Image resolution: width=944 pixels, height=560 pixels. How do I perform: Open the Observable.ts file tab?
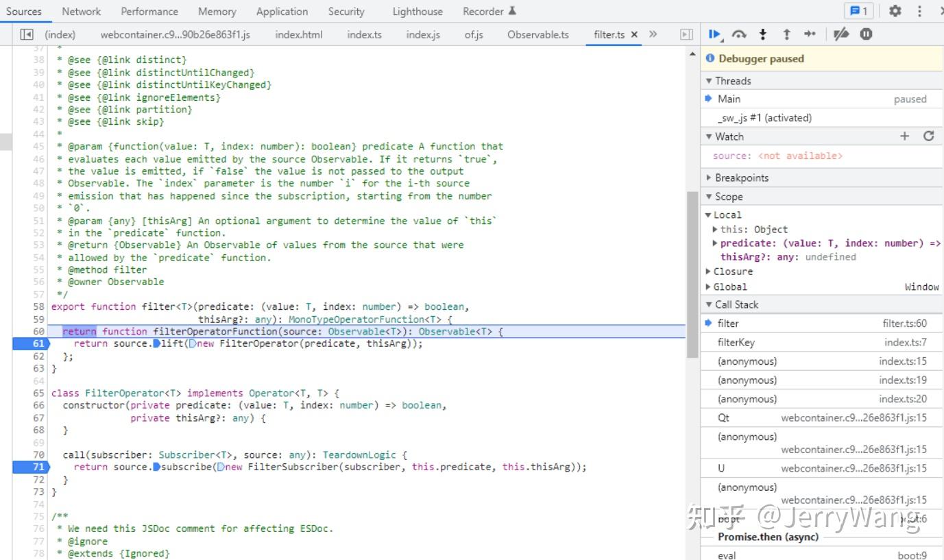537,34
